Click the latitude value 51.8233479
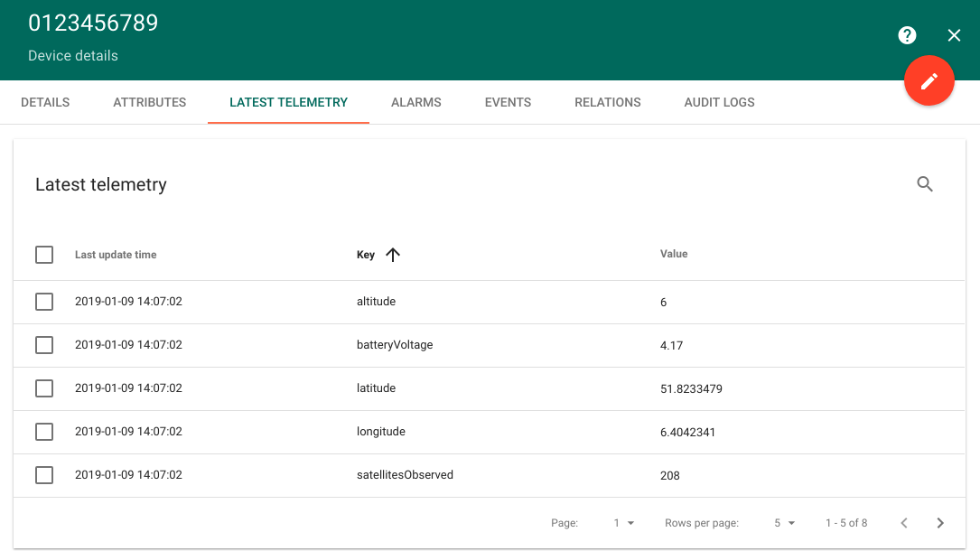The image size is (980, 551). pyautogui.click(x=691, y=389)
